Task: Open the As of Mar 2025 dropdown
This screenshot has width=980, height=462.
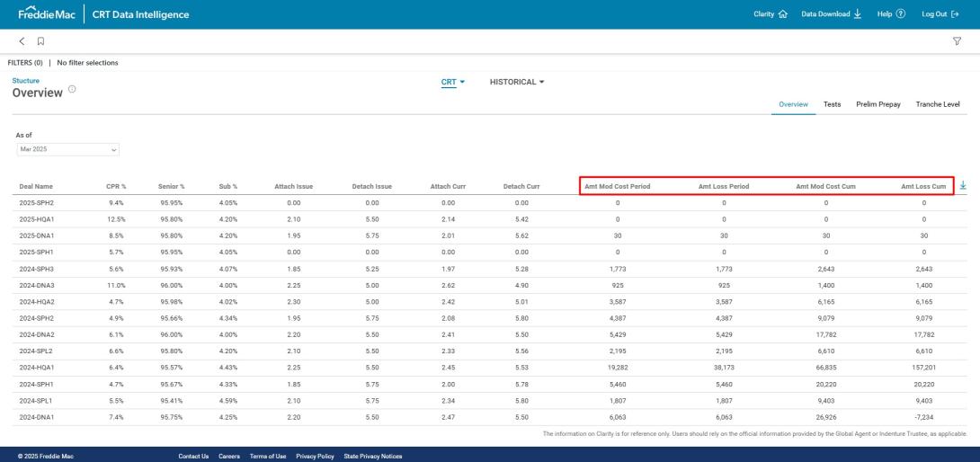Action: tap(67, 149)
